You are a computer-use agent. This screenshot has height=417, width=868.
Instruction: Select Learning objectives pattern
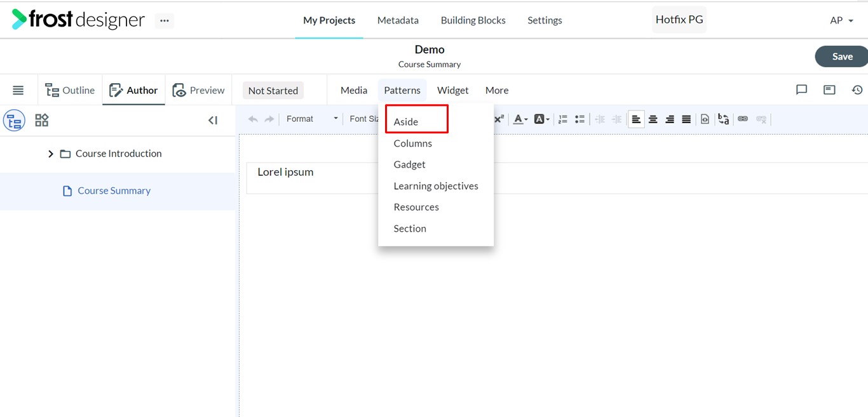click(436, 186)
